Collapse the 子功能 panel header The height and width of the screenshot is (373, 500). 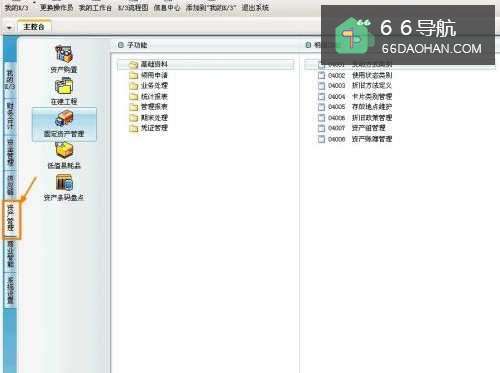[121, 45]
